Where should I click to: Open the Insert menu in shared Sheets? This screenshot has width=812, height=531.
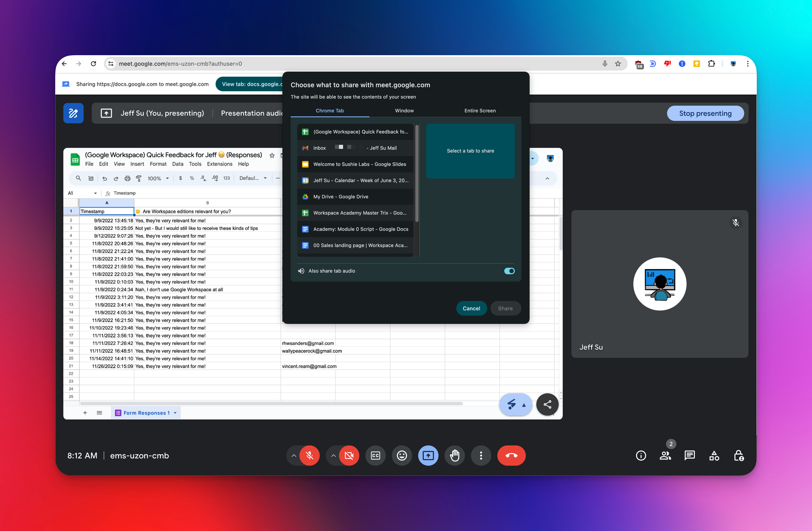(x=137, y=164)
